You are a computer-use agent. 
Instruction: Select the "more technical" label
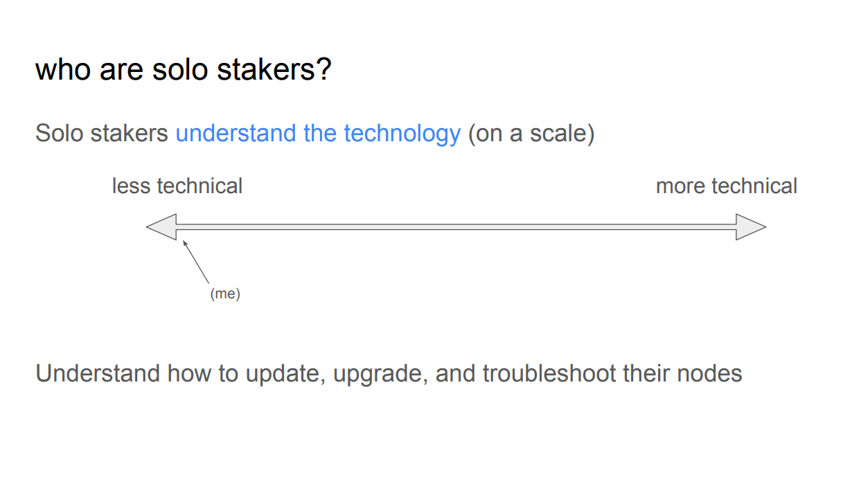click(727, 186)
